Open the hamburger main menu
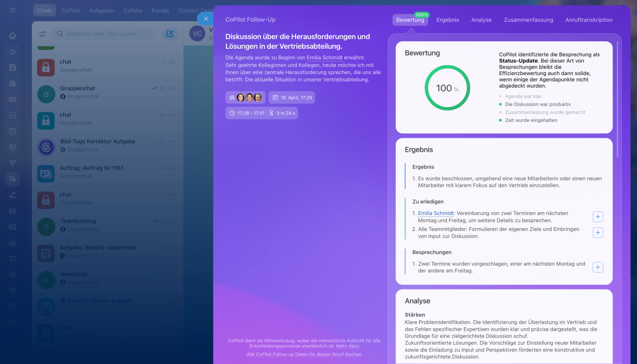Screen dimensions: 637x364 click(x=12, y=10)
